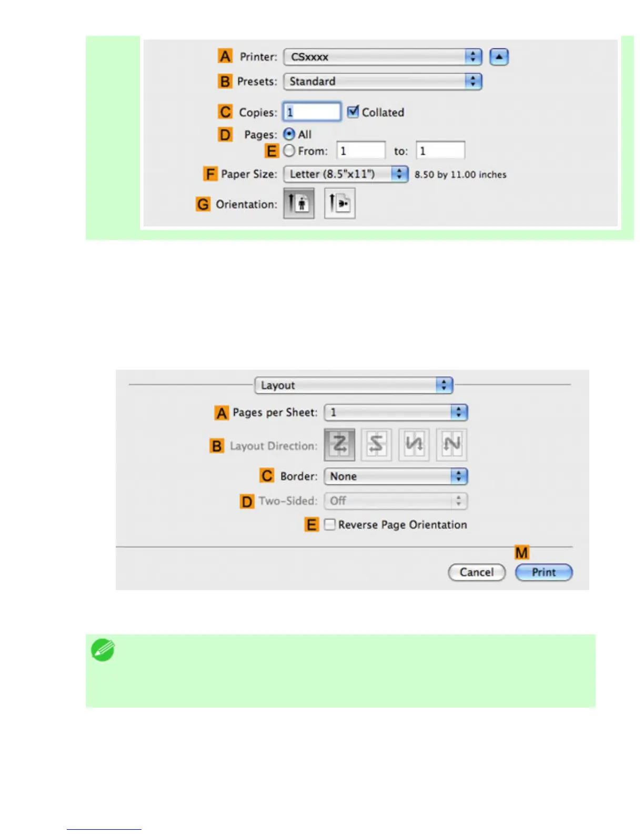This screenshot has width=644, height=834.
Task: Open the Layout panel selection menu
Action: [x=354, y=385]
